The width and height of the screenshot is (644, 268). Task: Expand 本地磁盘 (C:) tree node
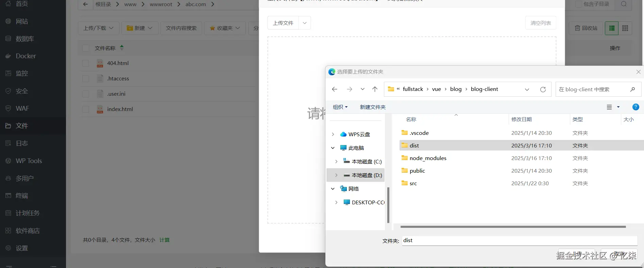point(336,162)
